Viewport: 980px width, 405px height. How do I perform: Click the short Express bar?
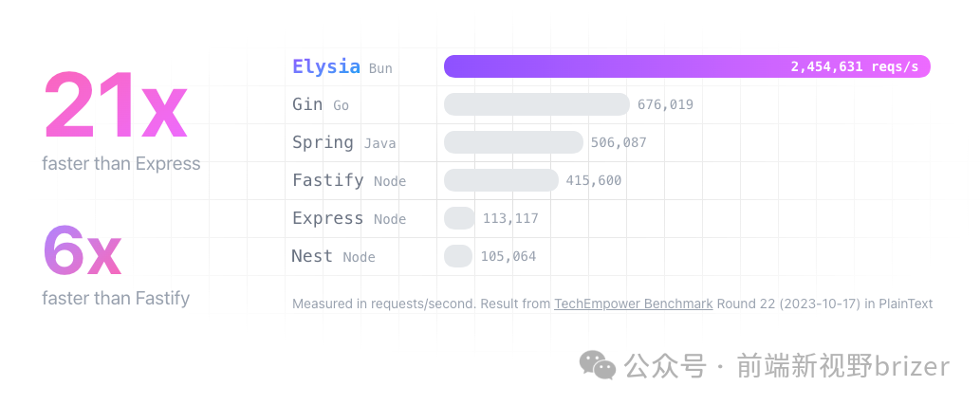459,218
